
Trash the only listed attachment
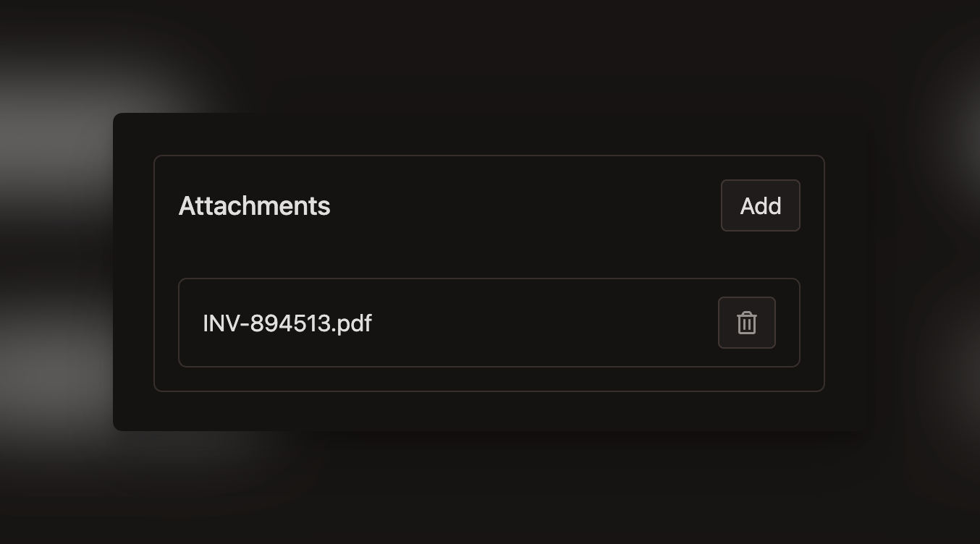click(x=746, y=323)
